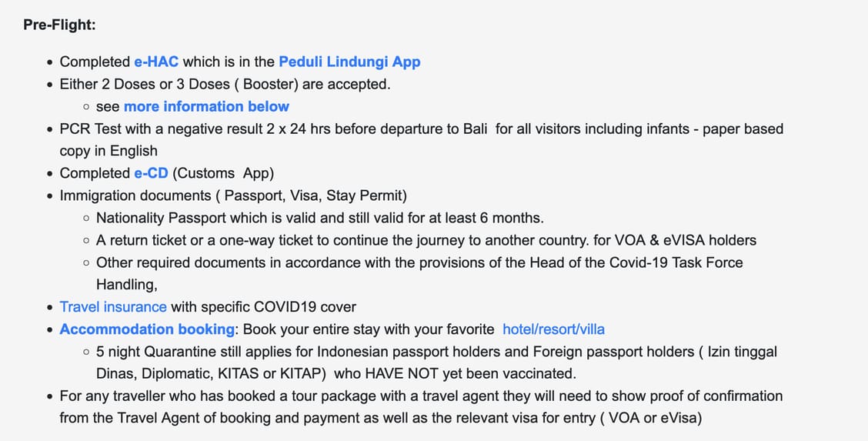Screen dimensions: 868x441
Task: Open the e-CD customs link
Action: [151, 173]
